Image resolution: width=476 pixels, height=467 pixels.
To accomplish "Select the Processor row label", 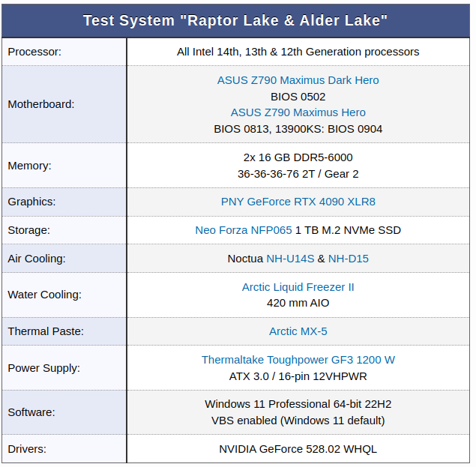I will [34, 52].
